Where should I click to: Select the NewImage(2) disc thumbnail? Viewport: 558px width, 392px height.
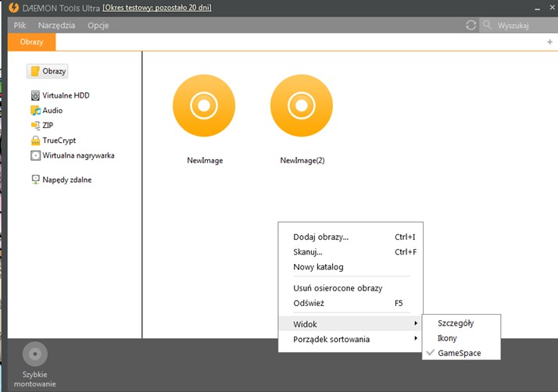point(302,105)
